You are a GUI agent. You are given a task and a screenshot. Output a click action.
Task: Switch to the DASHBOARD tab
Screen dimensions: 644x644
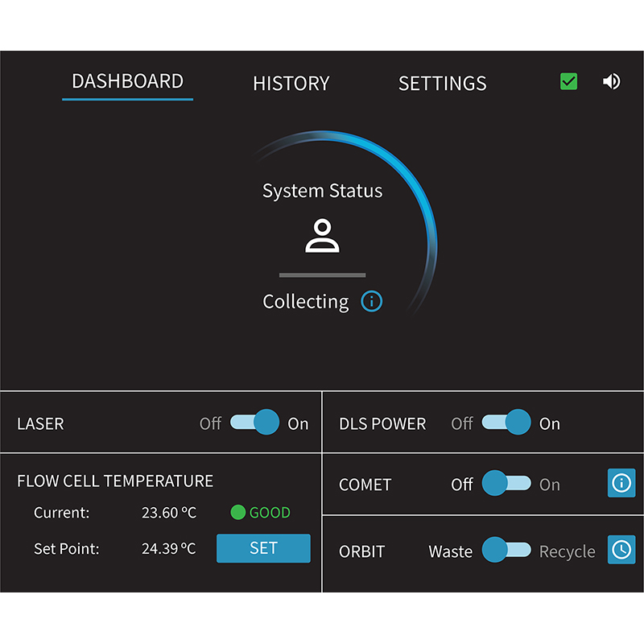coord(128,81)
